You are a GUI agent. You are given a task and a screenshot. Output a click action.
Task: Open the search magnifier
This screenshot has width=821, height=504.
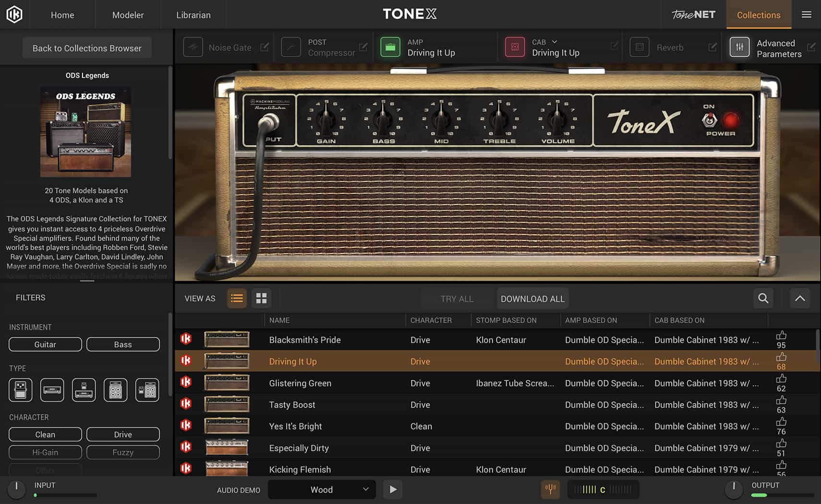763,299
